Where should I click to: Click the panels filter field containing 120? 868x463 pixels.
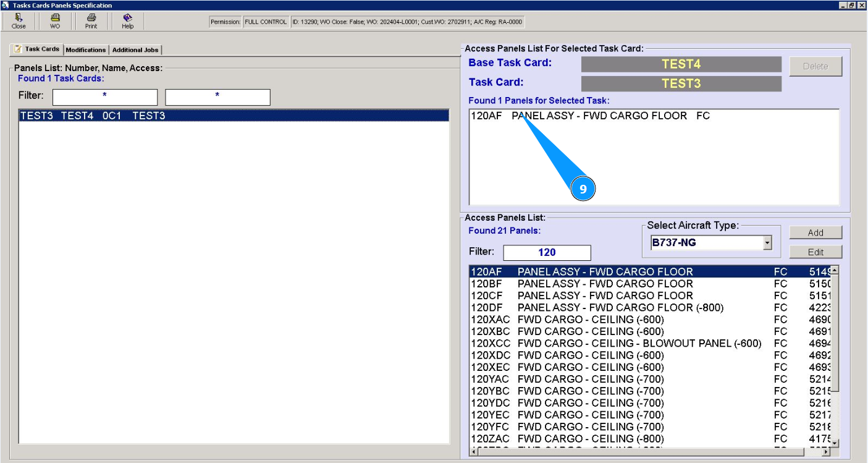(547, 252)
